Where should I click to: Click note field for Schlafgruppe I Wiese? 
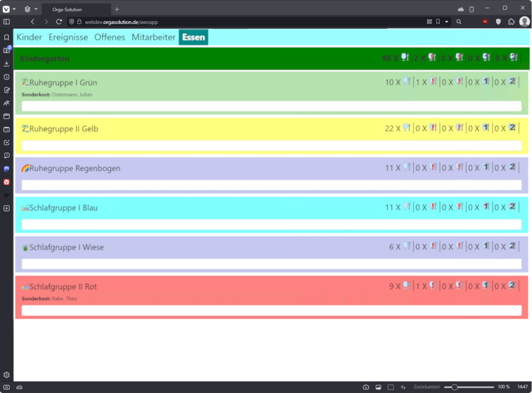(x=271, y=264)
